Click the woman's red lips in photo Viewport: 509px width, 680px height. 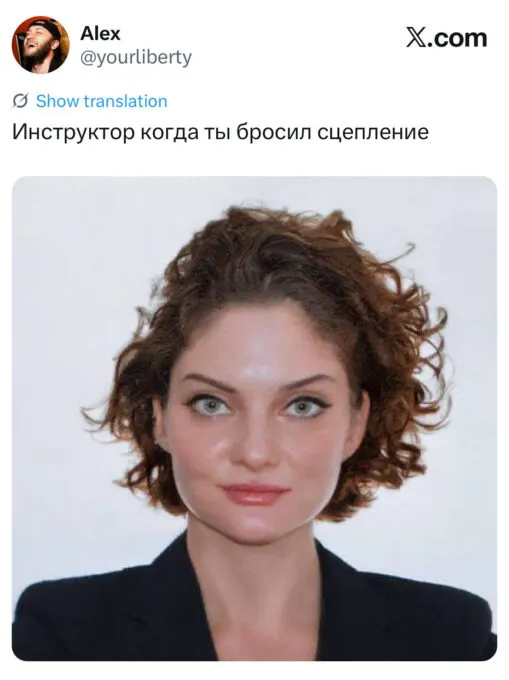pos(255,494)
